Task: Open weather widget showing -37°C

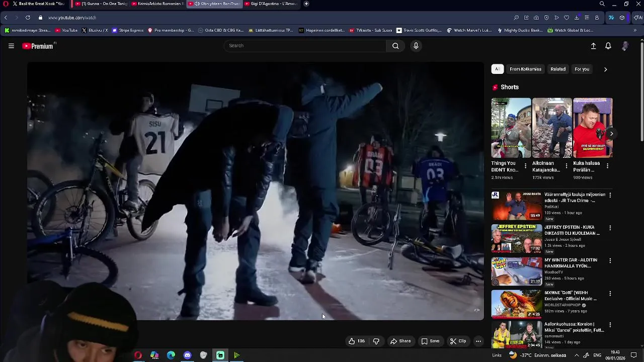Action: point(537,355)
